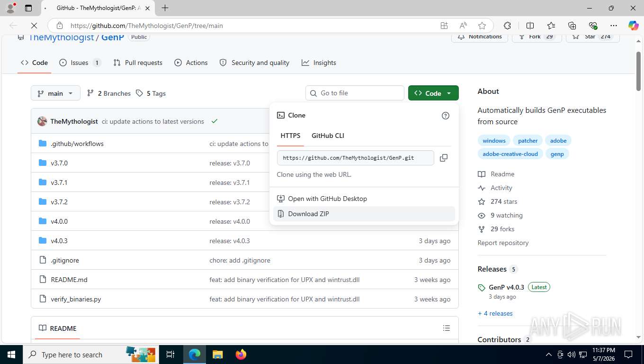Click the Read aloud icon in address bar
This screenshot has height=364, width=644.
(x=463, y=26)
